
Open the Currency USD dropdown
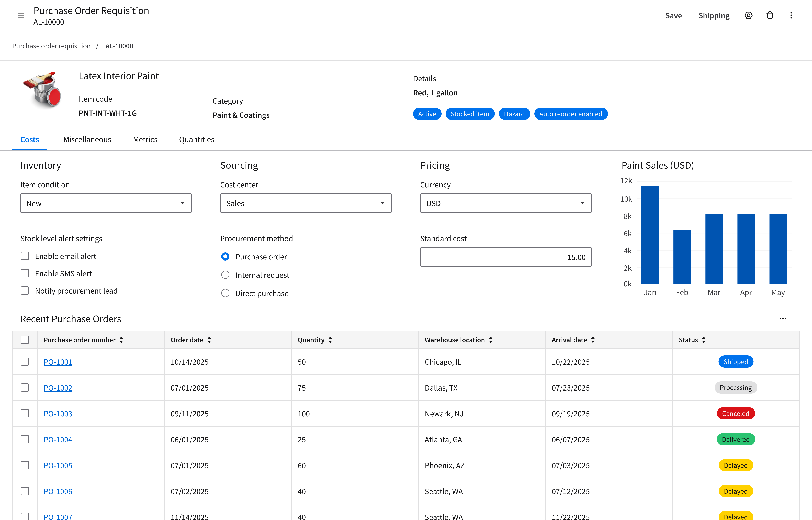[x=505, y=203]
